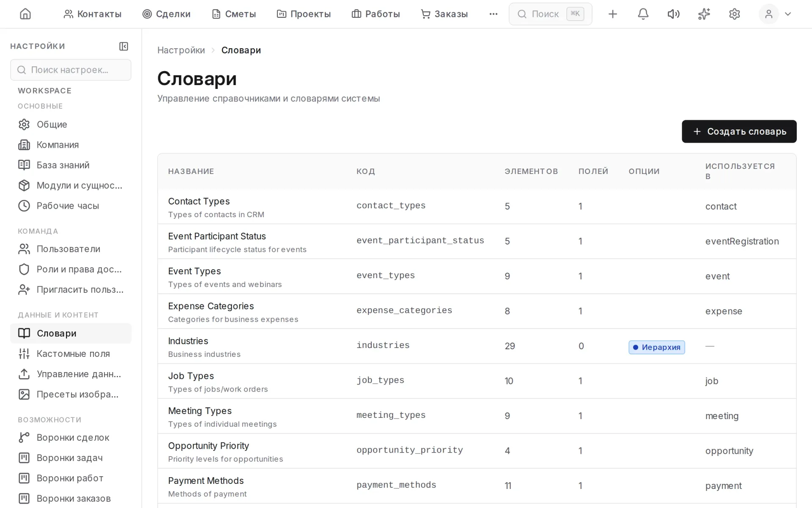Open user avatar menu

768,14
